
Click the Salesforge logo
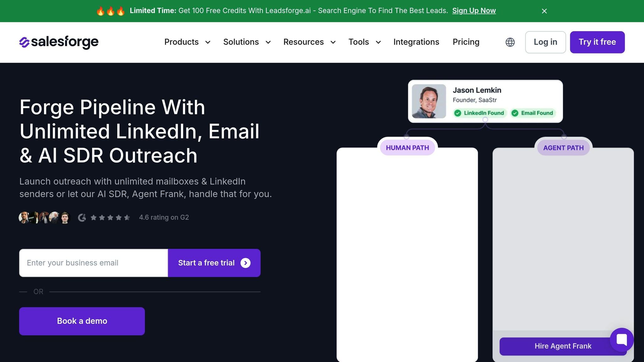point(59,42)
